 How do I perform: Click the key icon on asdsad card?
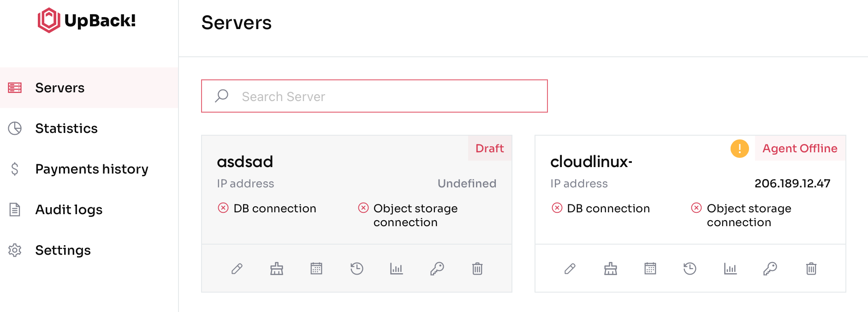[437, 269]
